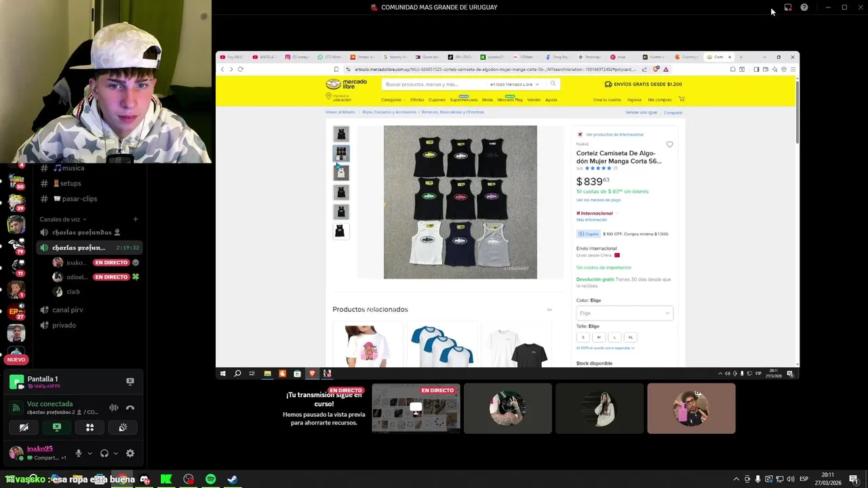Expand 'Al 100% le quedó como esperaba'
The image size is (868, 488).
(606, 348)
